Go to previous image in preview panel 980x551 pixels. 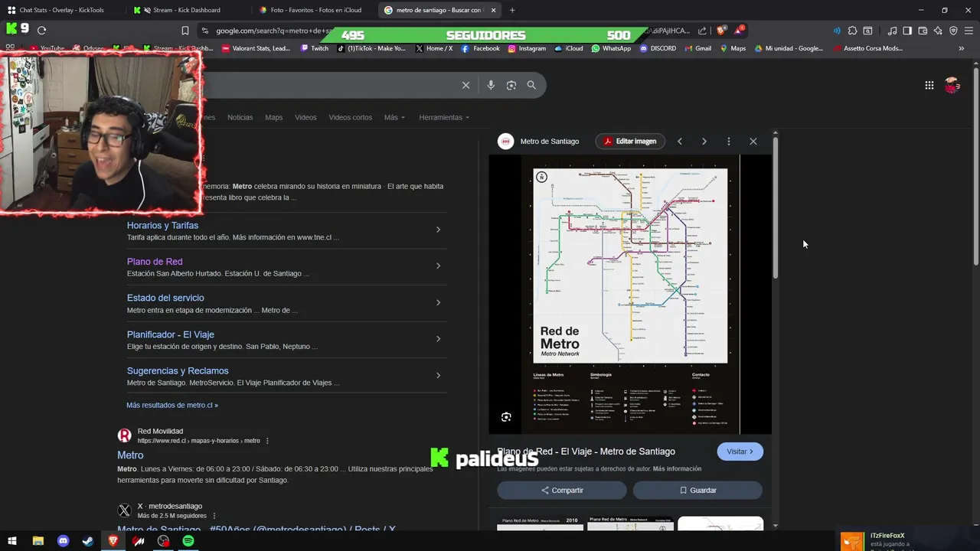pyautogui.click(x=679, y=142)
